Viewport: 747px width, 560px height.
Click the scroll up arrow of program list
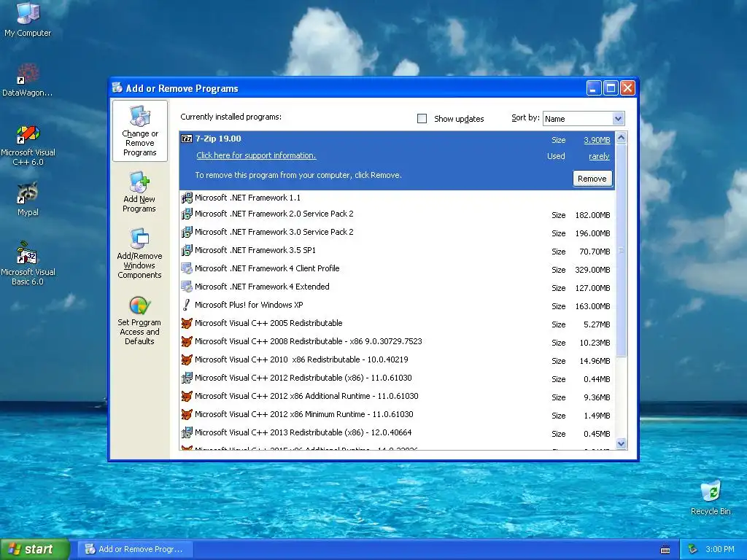coord(621,138)
